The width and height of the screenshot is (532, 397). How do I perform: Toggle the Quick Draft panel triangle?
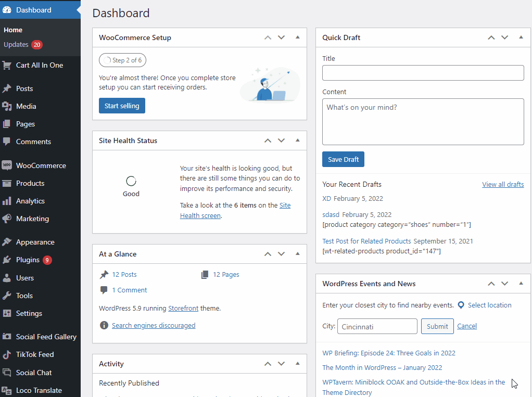pos(521,37)
